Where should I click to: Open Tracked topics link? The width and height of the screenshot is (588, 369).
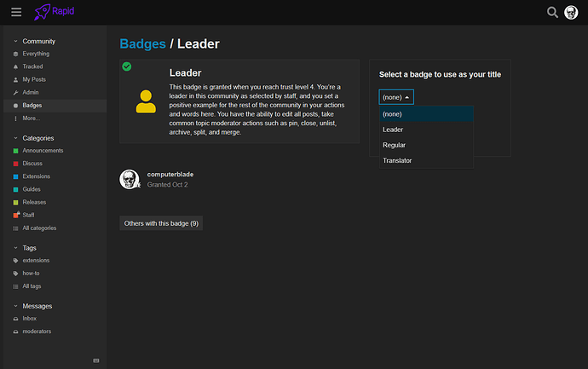32,66
